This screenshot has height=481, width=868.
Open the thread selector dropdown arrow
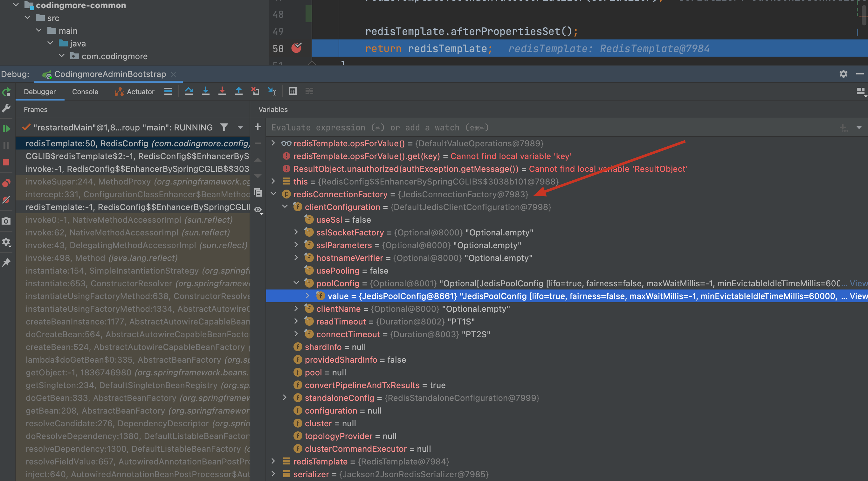pyautogui.click(x=240, y=128)
